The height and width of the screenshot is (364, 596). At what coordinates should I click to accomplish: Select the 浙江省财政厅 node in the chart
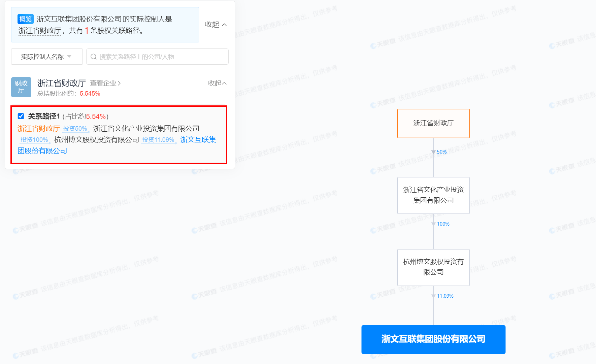[x=433, y=123]
